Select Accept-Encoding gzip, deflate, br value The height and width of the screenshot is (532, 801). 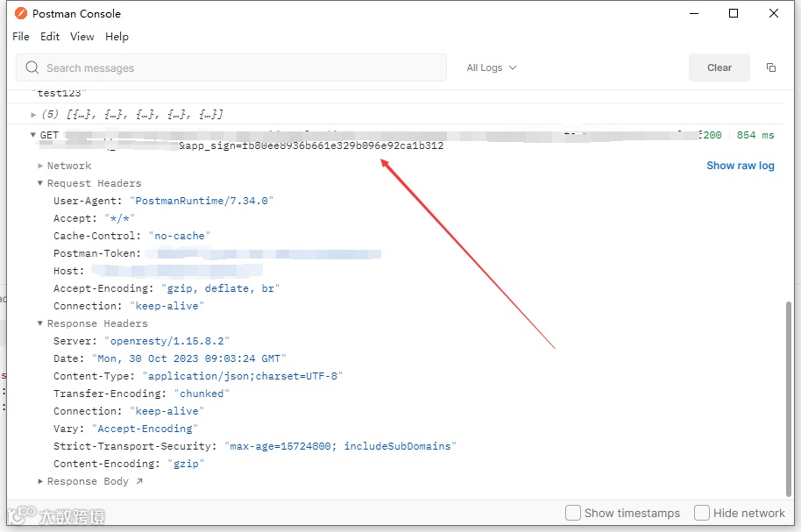tap(220, 288)
